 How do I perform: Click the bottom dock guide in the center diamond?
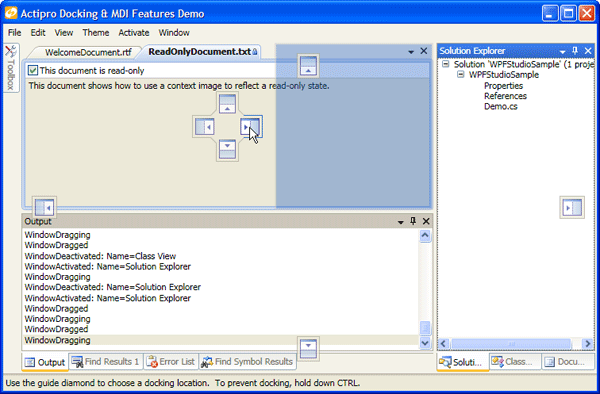tap(227, 150)
